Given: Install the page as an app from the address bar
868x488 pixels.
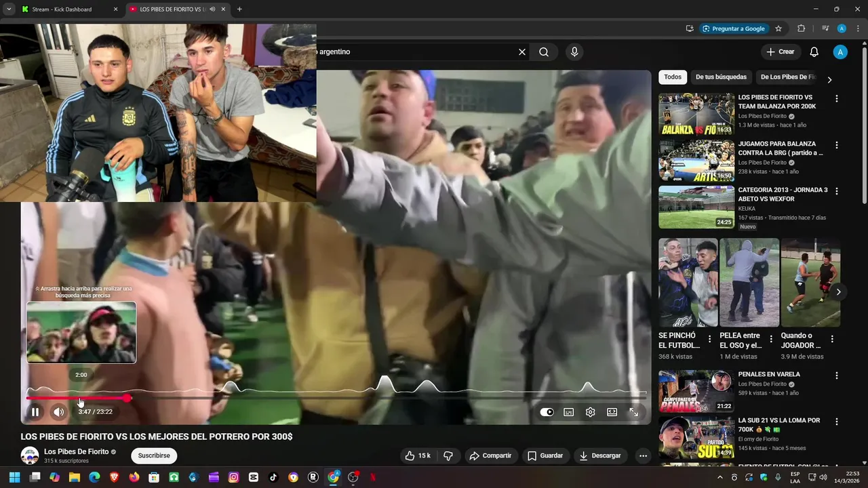Looking at the screenshot, I should (690, 28).
